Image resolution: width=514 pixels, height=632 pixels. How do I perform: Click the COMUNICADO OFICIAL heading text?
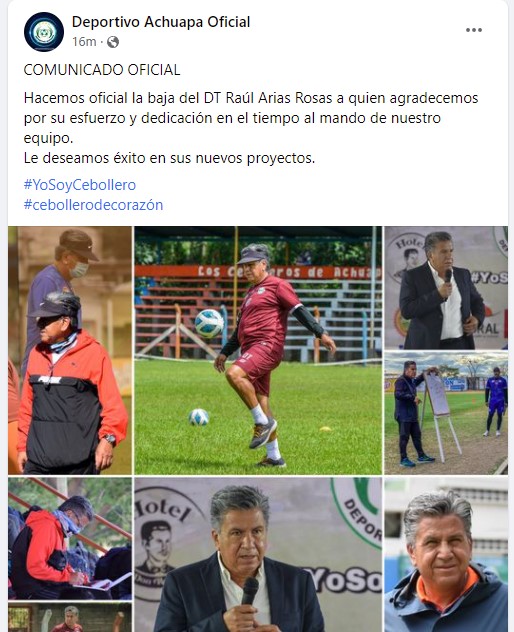pos(102,70)
